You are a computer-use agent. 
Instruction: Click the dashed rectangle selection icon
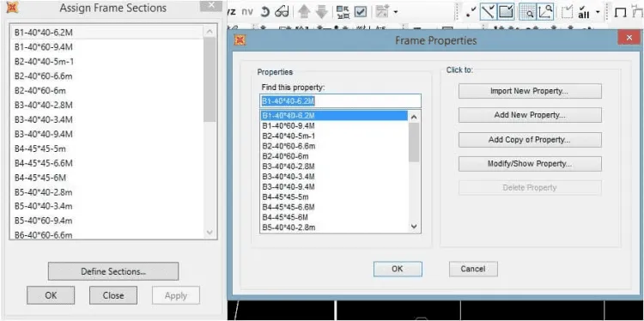coord(567,12)
